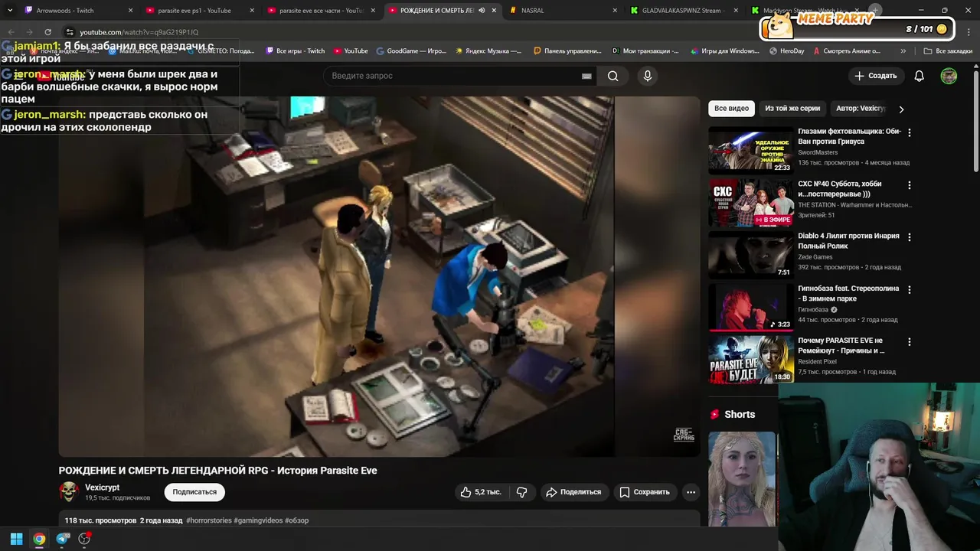Screen dimensions: 980x551
Task: Start voice search with the microphone icon
Action: 648,76
